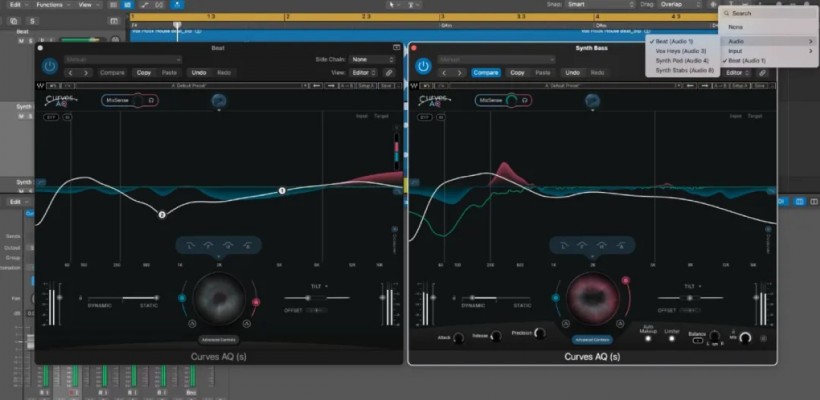Click Mix knob in Synth Bass plugin
This screenshot has width=820, height=400.
coord(745,338)
